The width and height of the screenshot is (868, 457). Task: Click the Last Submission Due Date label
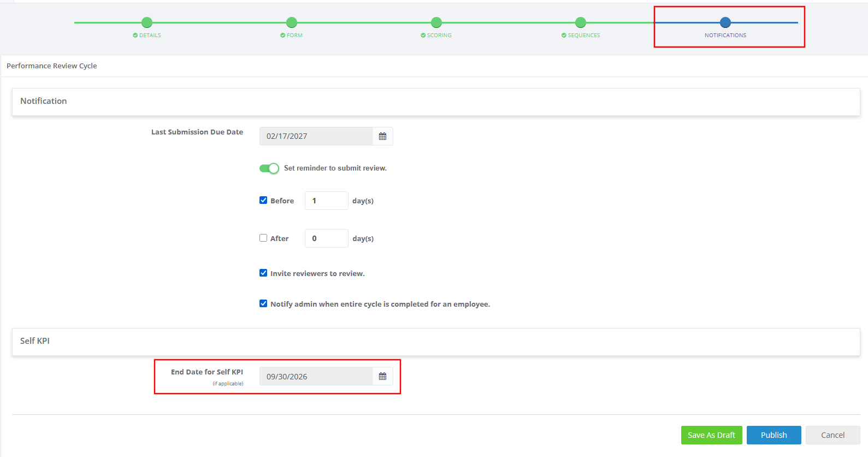click(x=197, y=132)
